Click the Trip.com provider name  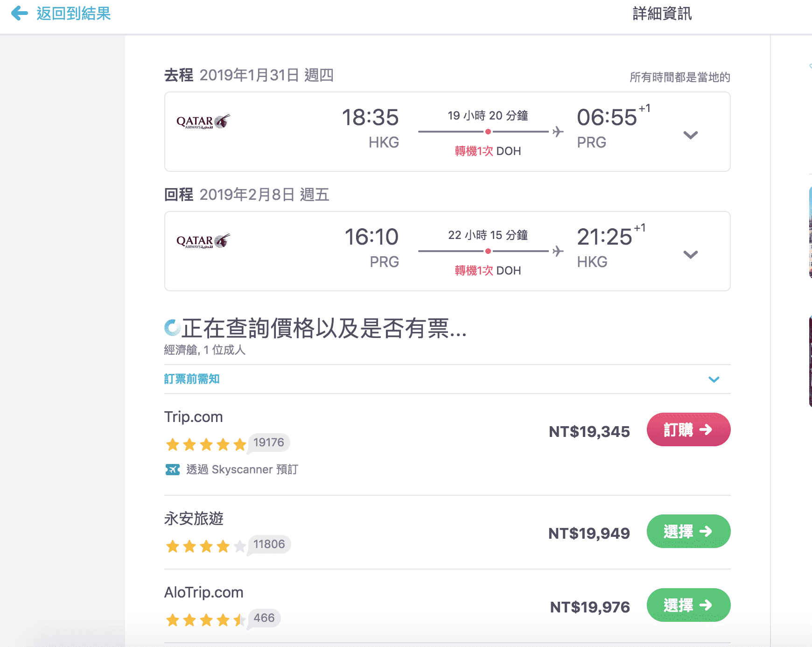(x=194, y=417)
